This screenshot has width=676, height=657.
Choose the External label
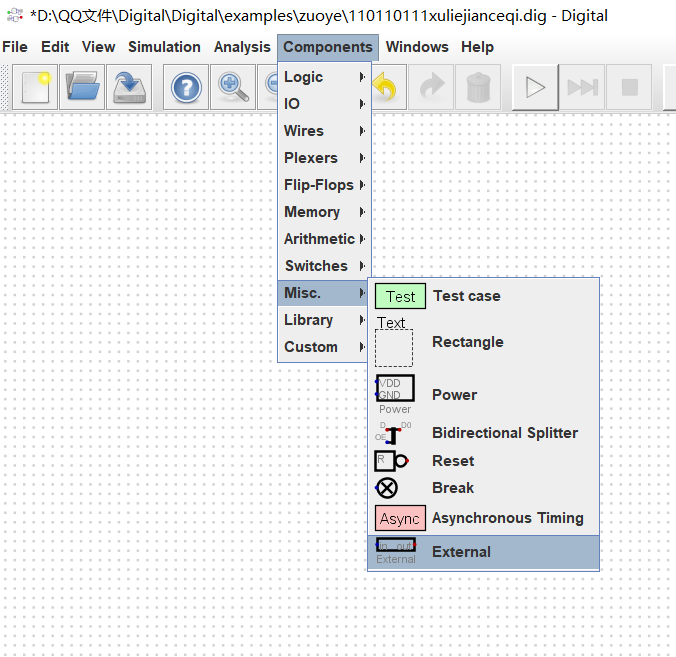coord(461,552)
